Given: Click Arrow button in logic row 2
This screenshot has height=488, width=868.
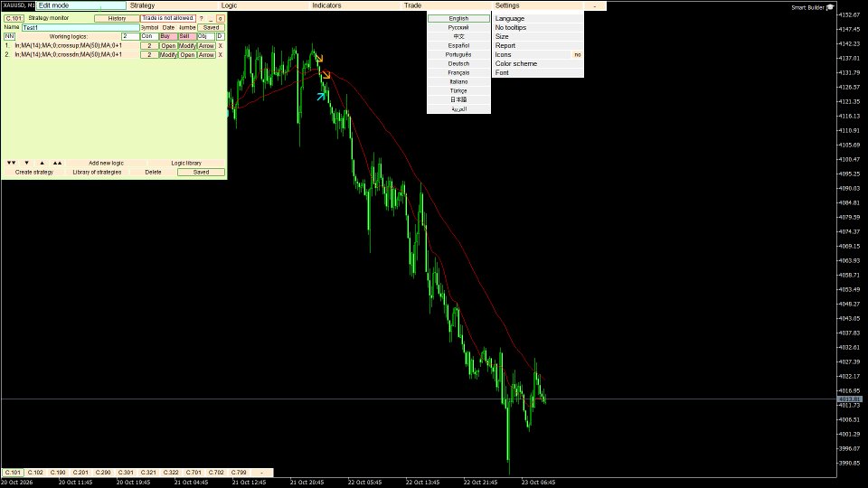Looking at the screenshot, I should pos(206,55).
